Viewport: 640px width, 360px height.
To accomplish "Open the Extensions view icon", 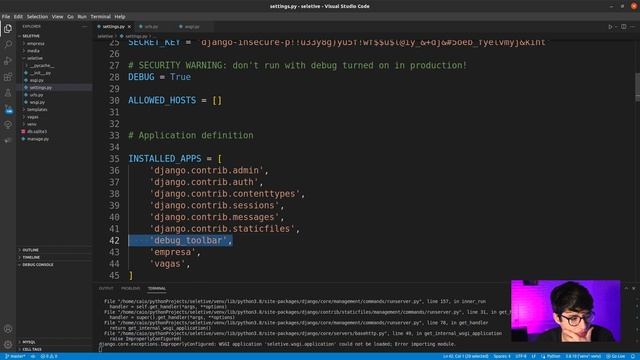I will (8, 77).
